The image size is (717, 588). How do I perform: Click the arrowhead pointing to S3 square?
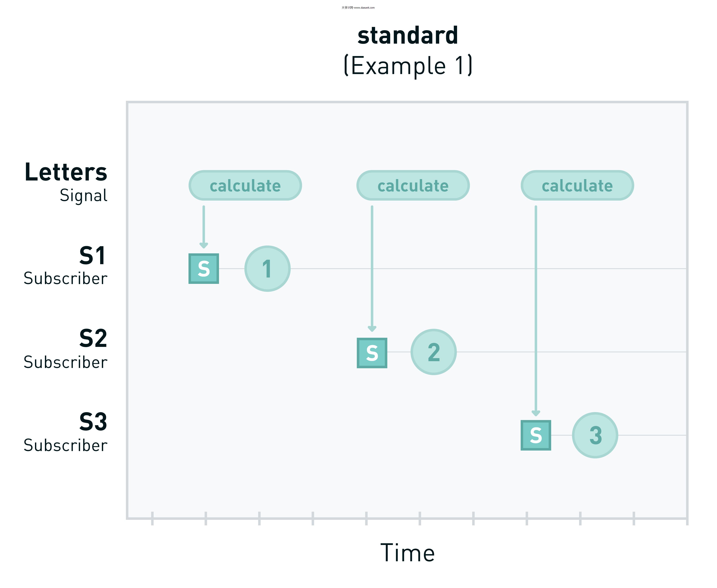(536, 413)
